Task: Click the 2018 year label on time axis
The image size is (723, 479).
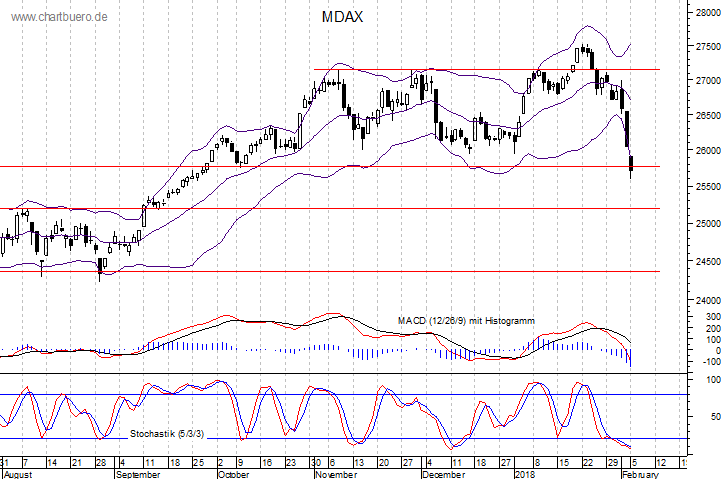Action: click(x=524, y=475)
